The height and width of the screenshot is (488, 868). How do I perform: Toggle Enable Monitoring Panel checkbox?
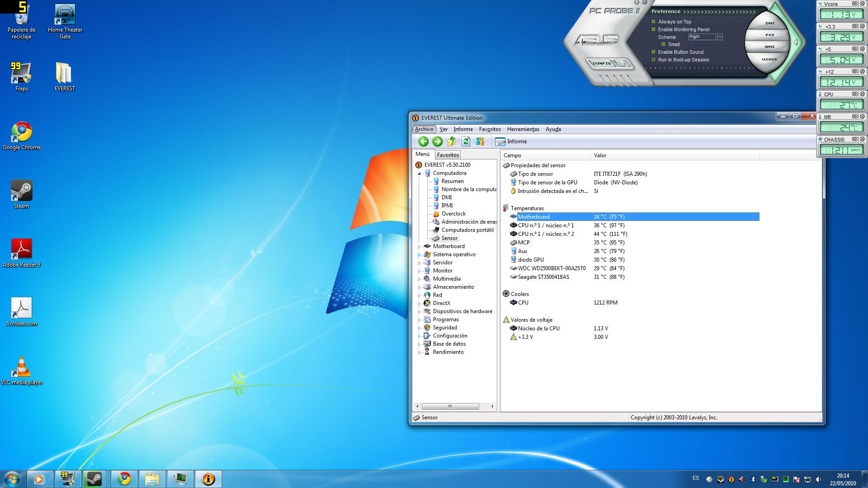coord(653,29)
